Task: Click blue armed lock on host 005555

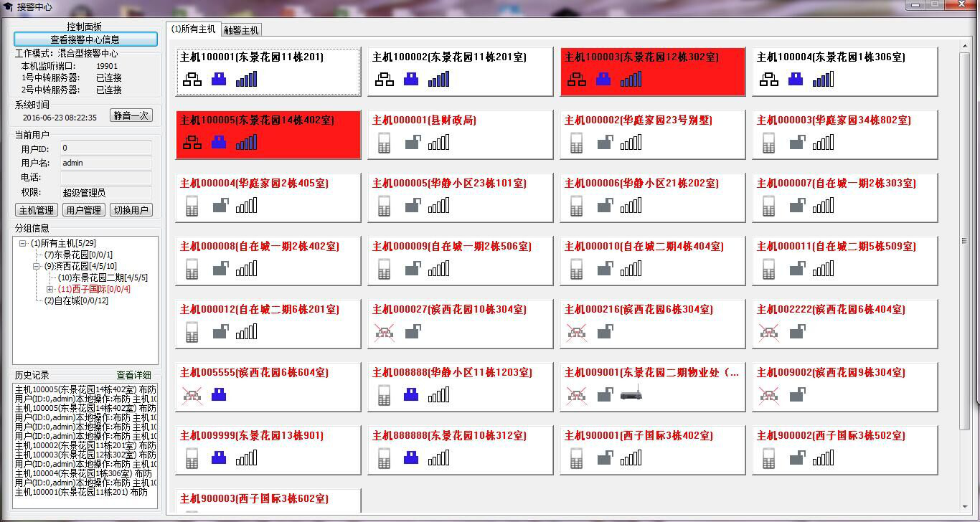Action: pos(219,394)
